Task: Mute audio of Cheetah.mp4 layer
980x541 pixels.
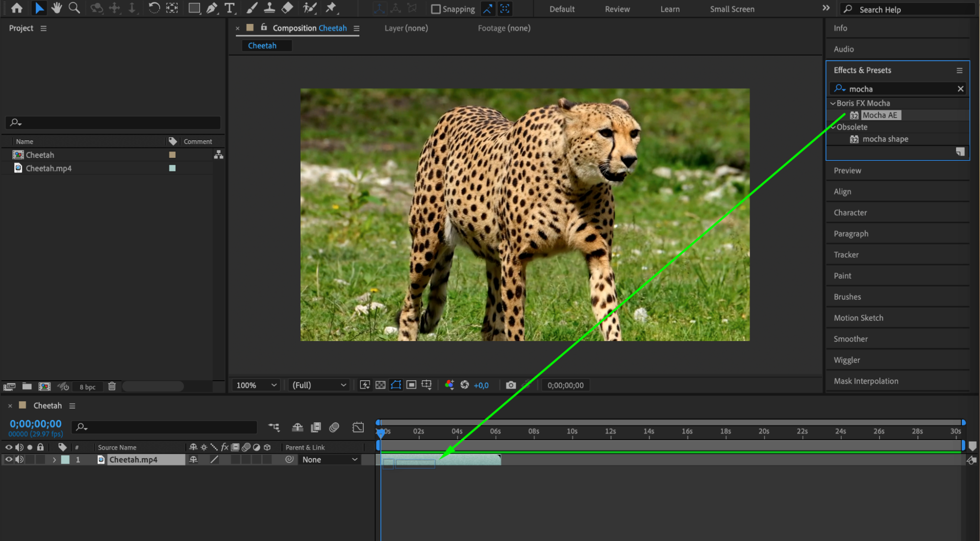Action: click(x=19, y=460)
